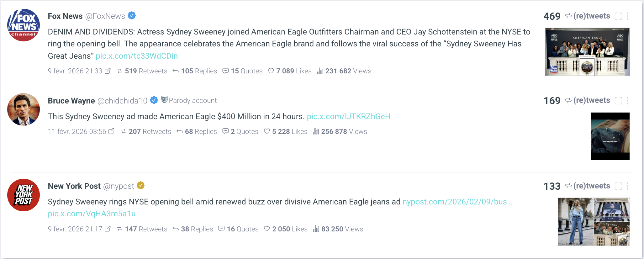The height and width of the screenshot is (259, 644).
Task: Expand the New York Post tweet fullscreen icon
Action: [x=618, y=186]
